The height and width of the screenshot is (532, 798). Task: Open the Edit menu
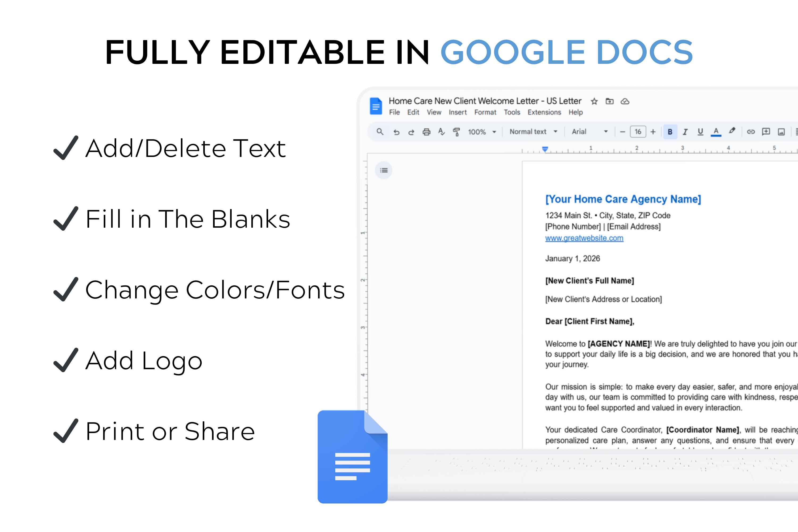pos(413,112)
